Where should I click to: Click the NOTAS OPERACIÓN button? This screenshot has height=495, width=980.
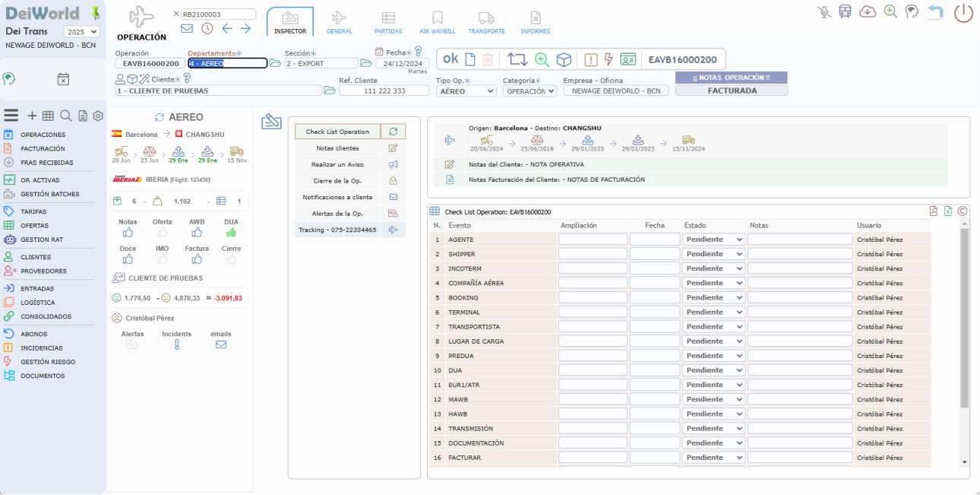731,78
